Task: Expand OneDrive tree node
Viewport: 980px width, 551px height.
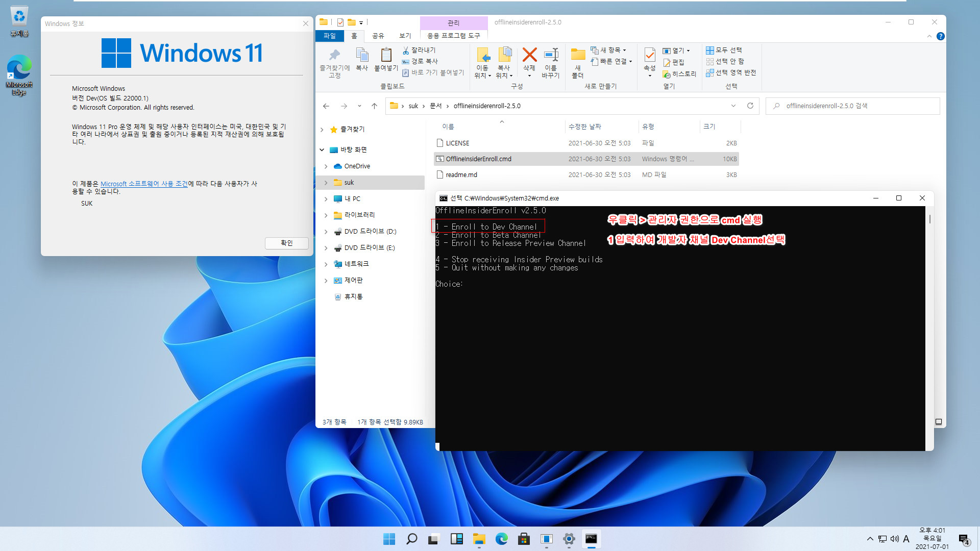Action: (x=326, y=166)
